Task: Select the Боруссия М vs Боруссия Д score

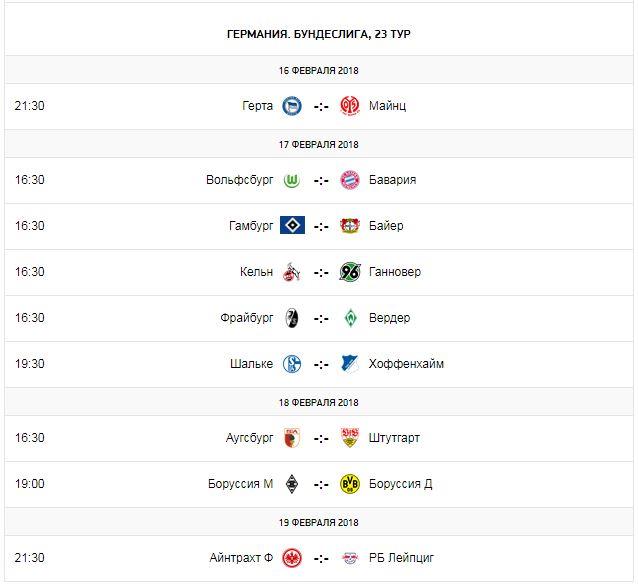Action: click(320, 484)
